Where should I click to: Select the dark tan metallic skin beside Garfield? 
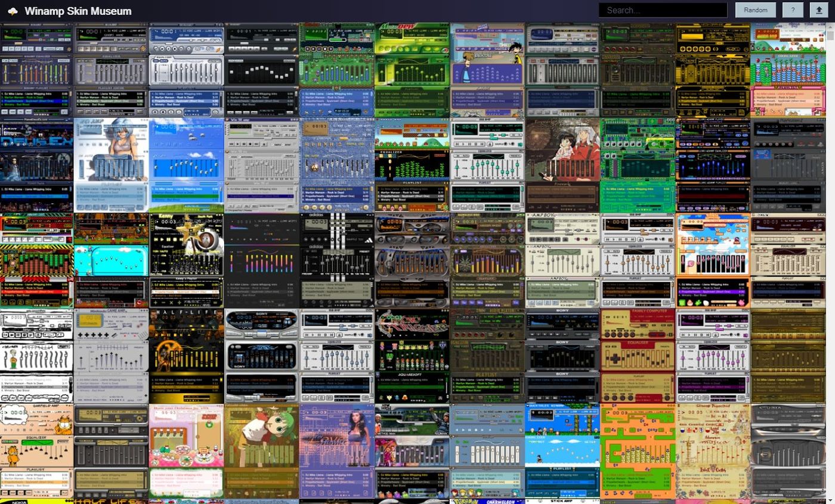pyautogui.click(x=112, y=452)
